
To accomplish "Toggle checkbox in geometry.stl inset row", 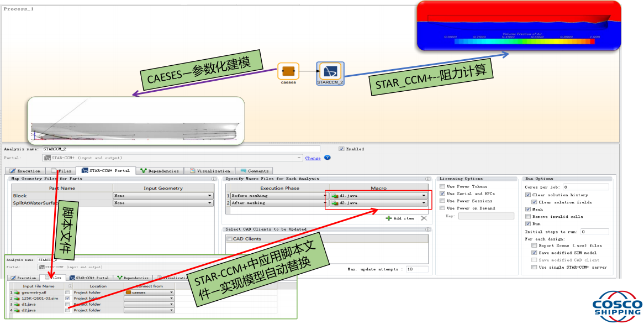I will pyautogui.click(x=67, y=292).
